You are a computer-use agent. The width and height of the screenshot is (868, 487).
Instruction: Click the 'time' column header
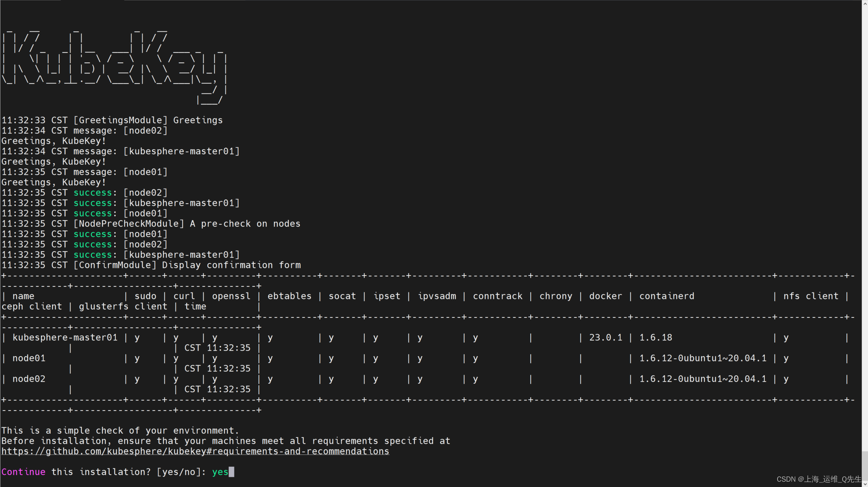point(195,307)
